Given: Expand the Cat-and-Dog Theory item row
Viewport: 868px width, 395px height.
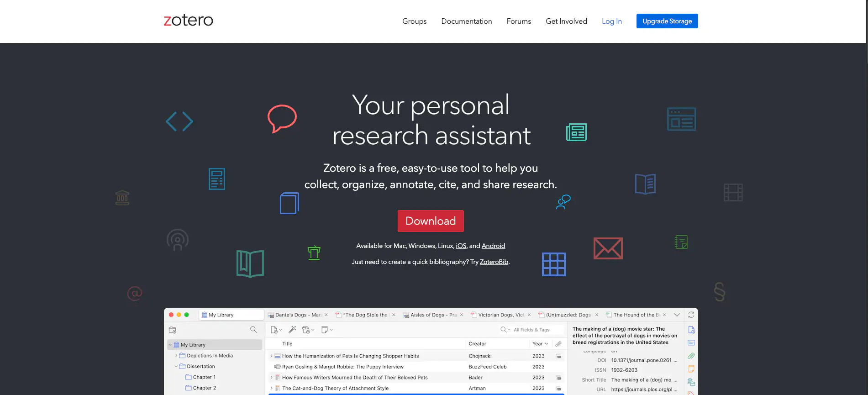Looking at the screenshot, I should (271, 388).
